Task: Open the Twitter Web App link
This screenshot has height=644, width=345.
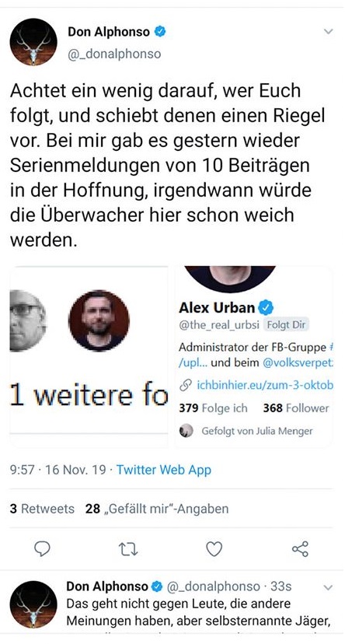Action: point(164,470)
